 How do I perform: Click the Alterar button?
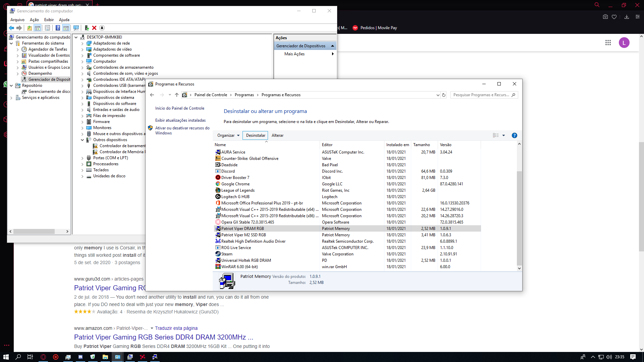[x=277, y=135]
